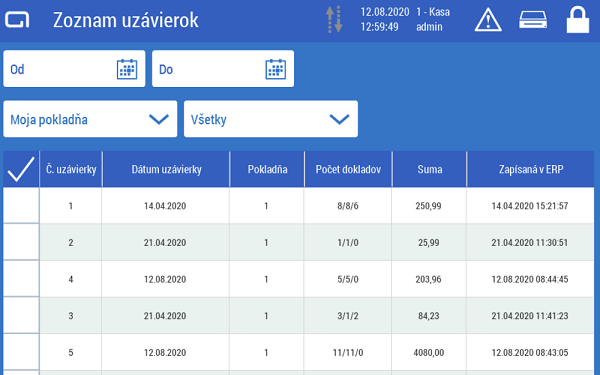
Task: Expand the Moja pokladňa dropdown
Action: (x=90, y=119)
